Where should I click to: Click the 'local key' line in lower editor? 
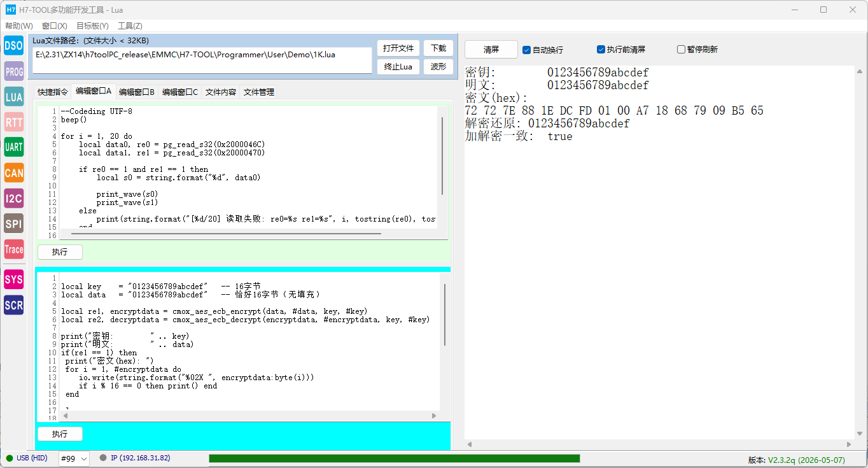tap(161, 287)
